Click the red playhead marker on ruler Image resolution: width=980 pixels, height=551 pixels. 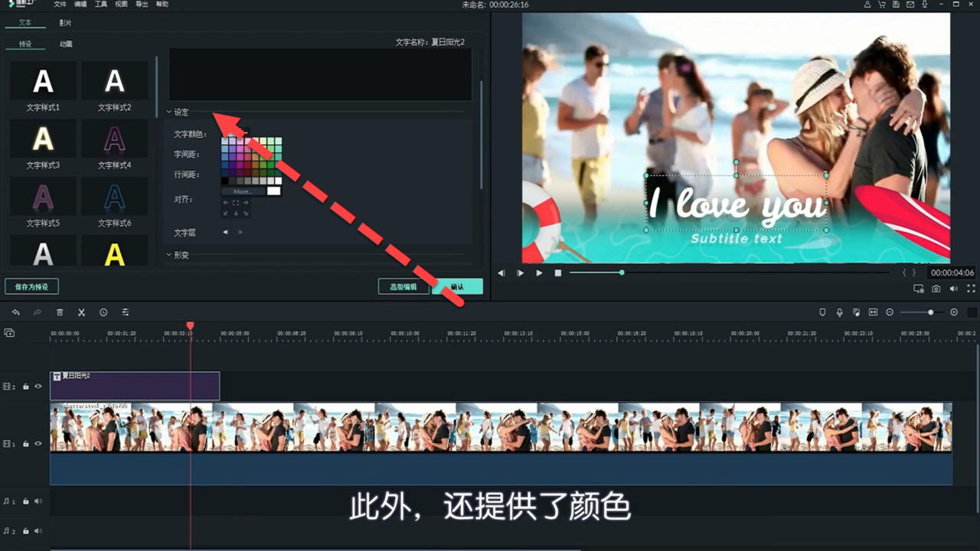(x=191, y=326)
